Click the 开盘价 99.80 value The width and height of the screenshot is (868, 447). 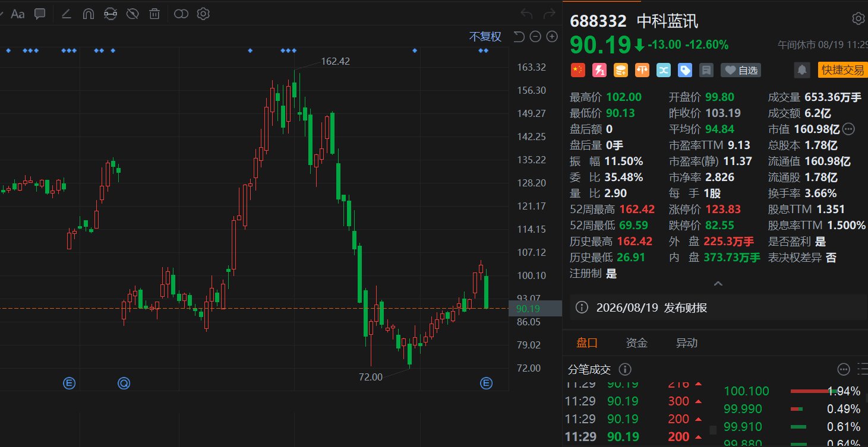coord(721,97)
